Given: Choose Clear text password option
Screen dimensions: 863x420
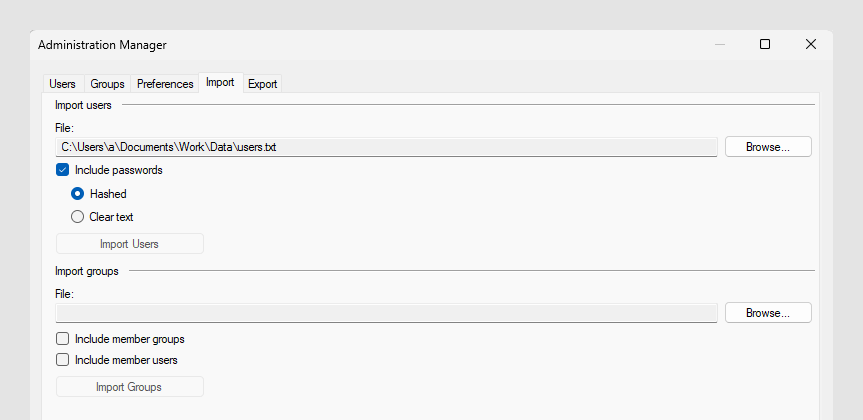Looking at the screenshot, I should pyautogui.click(x=77, y=216).
